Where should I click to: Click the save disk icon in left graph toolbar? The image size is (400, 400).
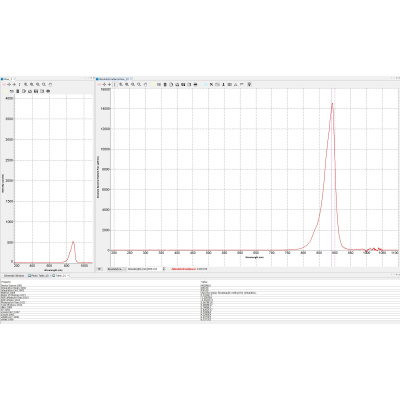coord(36,91)
